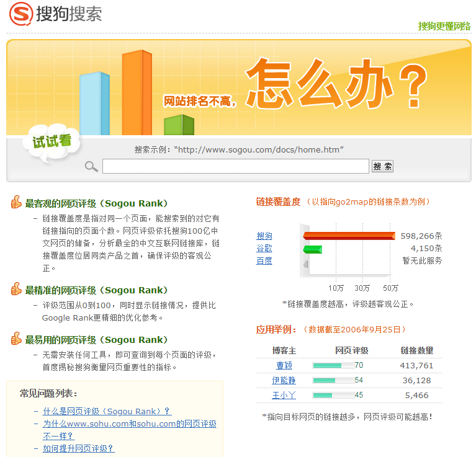This screenshot has height=457, width=476.
Task: Click the 网页评级 column header
Action: (351, 350)
